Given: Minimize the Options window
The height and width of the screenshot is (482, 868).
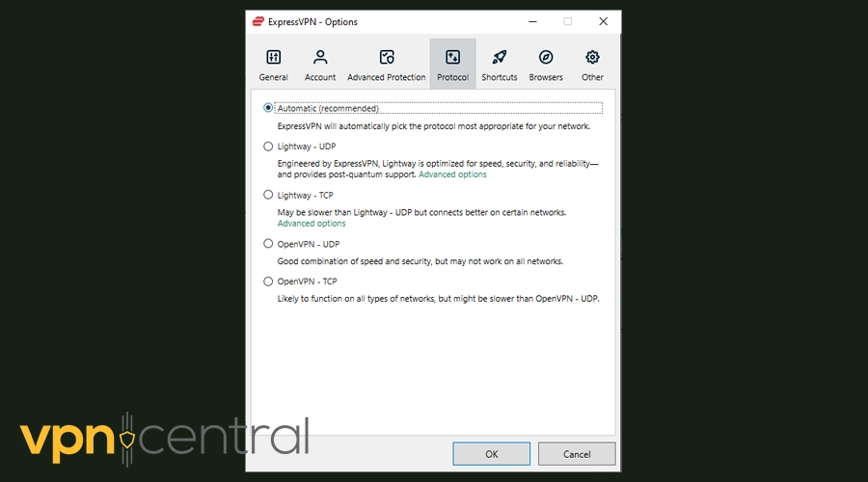Looking at the screenshot, I should pyautogui.click(x=531, y=21).
